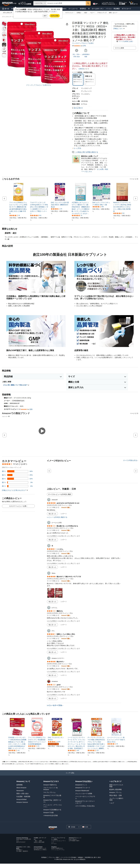140x868 pixels.
Task: Show next items in こちらもおすすめ carousel
Action: (x=136, y=198)
